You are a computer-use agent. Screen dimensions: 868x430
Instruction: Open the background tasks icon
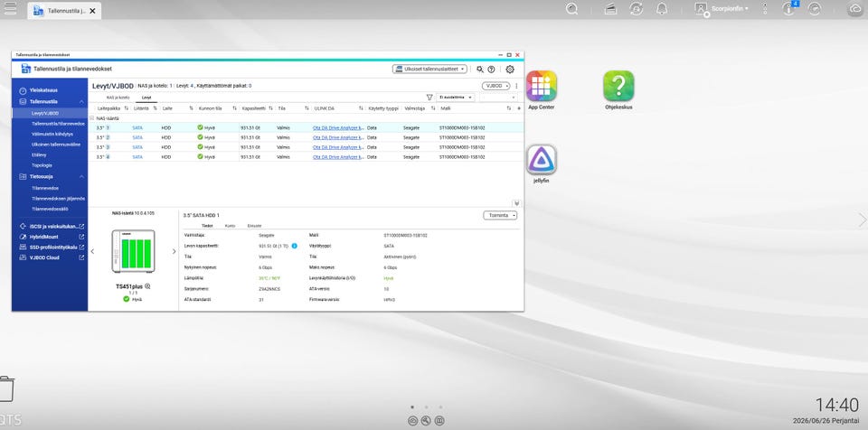pos(610,9)
